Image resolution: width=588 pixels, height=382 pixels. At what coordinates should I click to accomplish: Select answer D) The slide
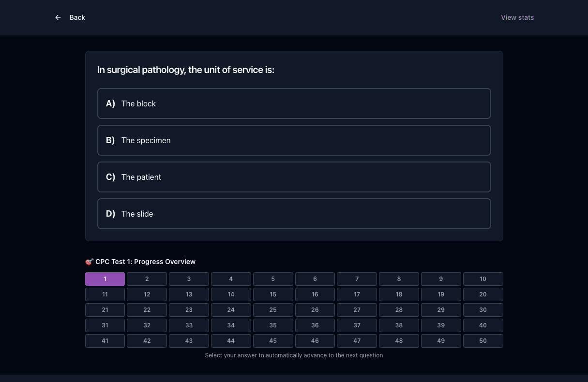pos(294,214)
